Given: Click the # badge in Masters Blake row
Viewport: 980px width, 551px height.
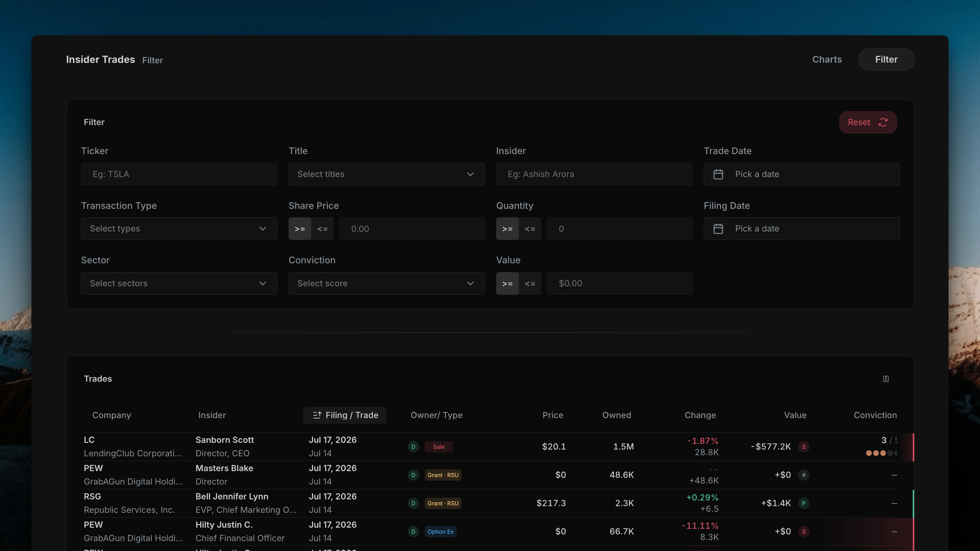Looking at the screenshot, I should click(x=804, y=475).
